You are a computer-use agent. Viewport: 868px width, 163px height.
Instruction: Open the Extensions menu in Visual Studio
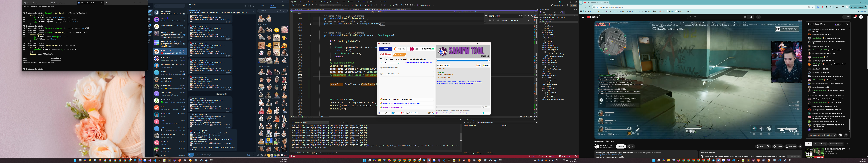tap(350, 2)
